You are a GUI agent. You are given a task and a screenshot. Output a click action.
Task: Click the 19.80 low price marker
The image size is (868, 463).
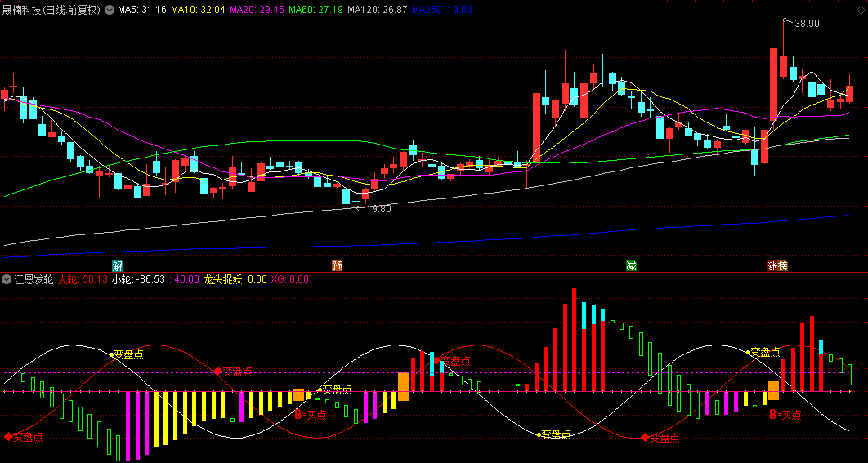click(378, 209)
